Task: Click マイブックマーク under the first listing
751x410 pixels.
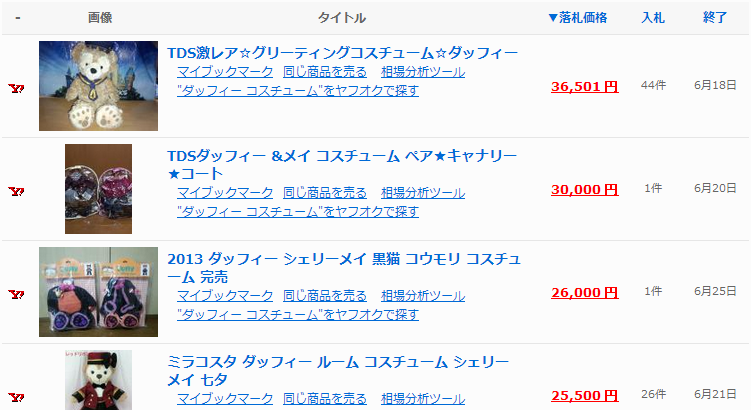Action: click(225, 72)
